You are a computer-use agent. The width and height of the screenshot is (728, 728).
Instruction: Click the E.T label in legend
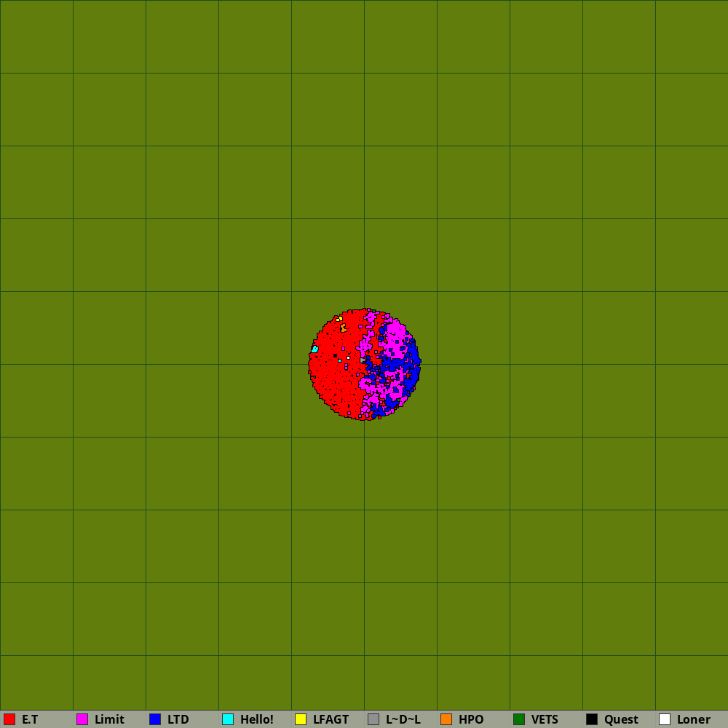tap(30, 719)
